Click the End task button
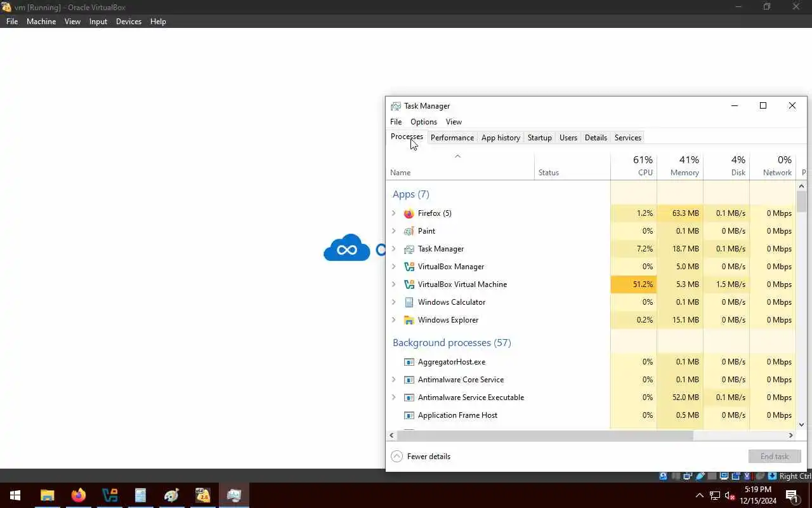Screen dimensions: 812x508 (775, 457)
